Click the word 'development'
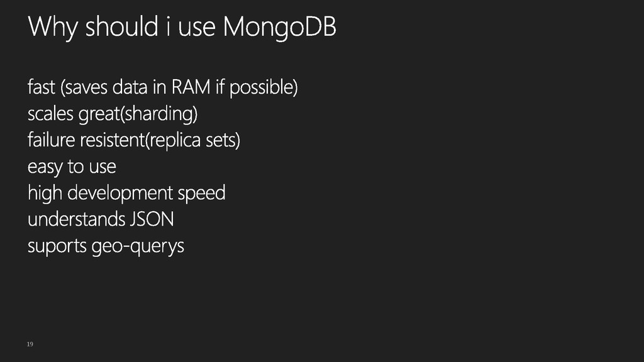Viewport: 644px width, 362px height. click(x=120, y=193)
